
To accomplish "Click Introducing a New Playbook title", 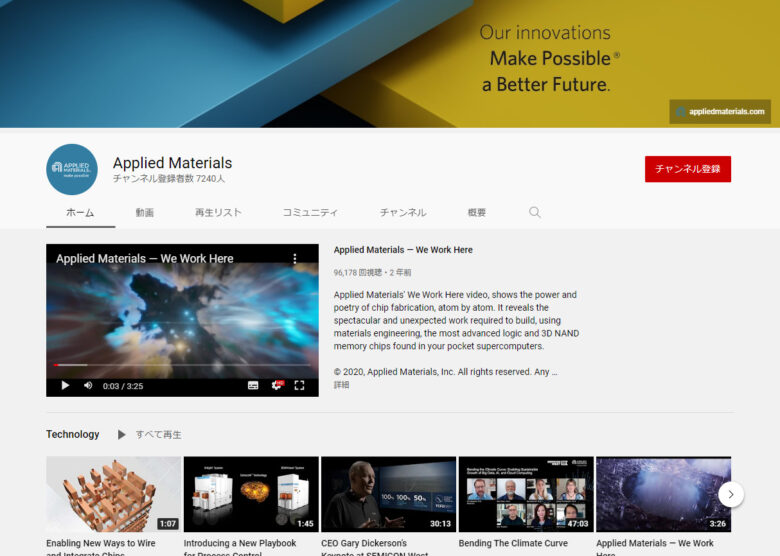I will 240,547.
